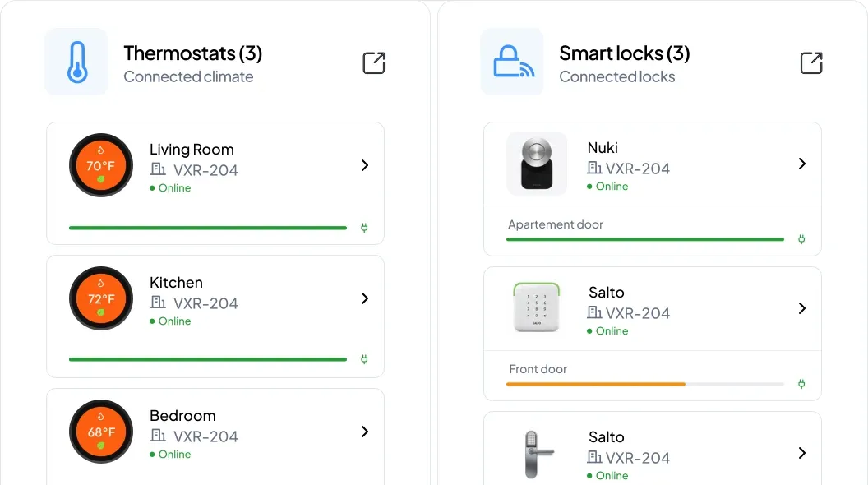Click the Online status under Nuki

pyautogui.click(x=607, y=187)
